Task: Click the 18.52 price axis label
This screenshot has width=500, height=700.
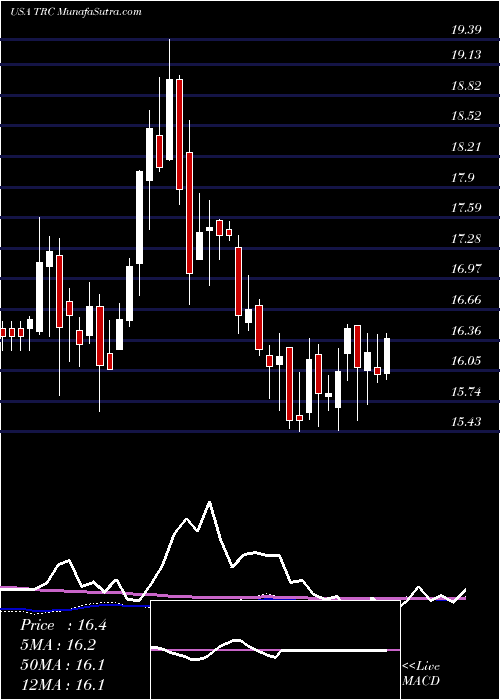Action: (x=466, y=116)
